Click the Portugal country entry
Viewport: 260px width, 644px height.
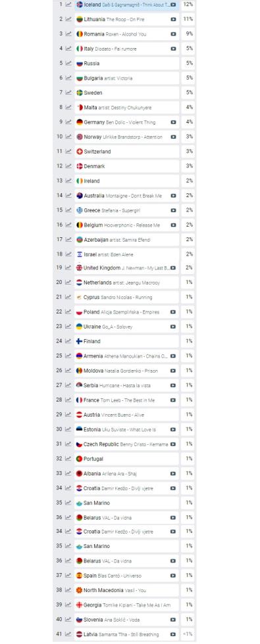126,459
